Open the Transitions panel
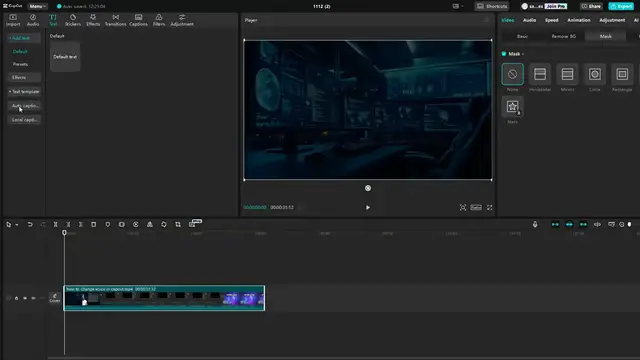640x360 pixels. point(116,20)
